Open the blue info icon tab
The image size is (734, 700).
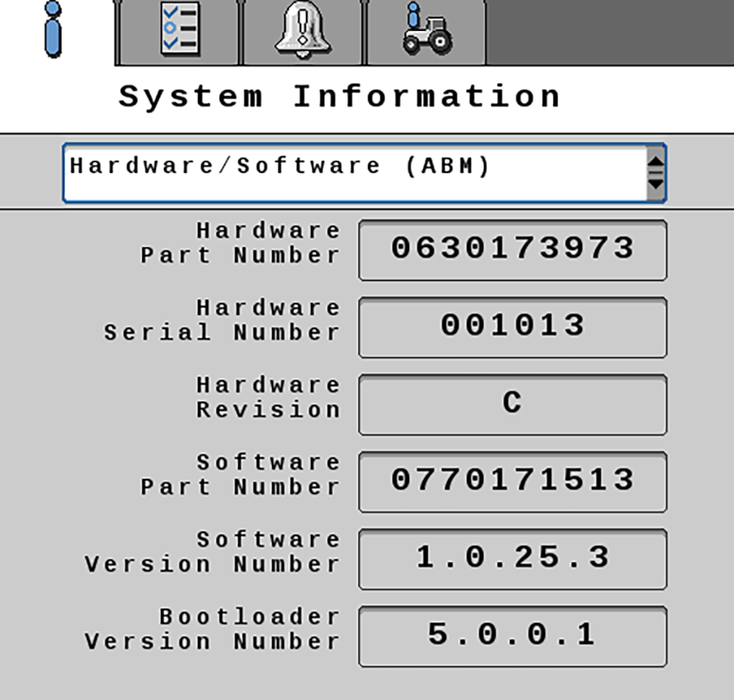coord(54,30)
